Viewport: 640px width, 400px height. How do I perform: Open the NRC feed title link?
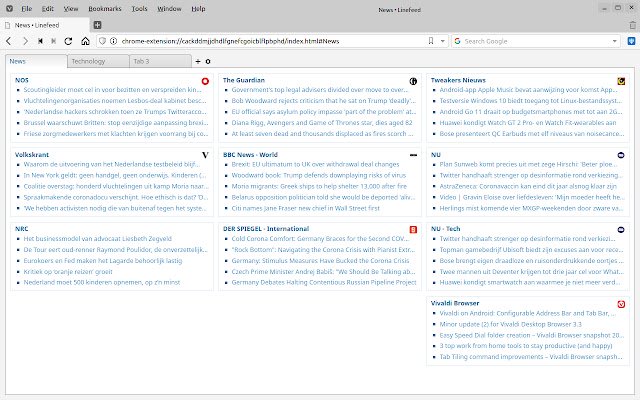click(22, 229)
